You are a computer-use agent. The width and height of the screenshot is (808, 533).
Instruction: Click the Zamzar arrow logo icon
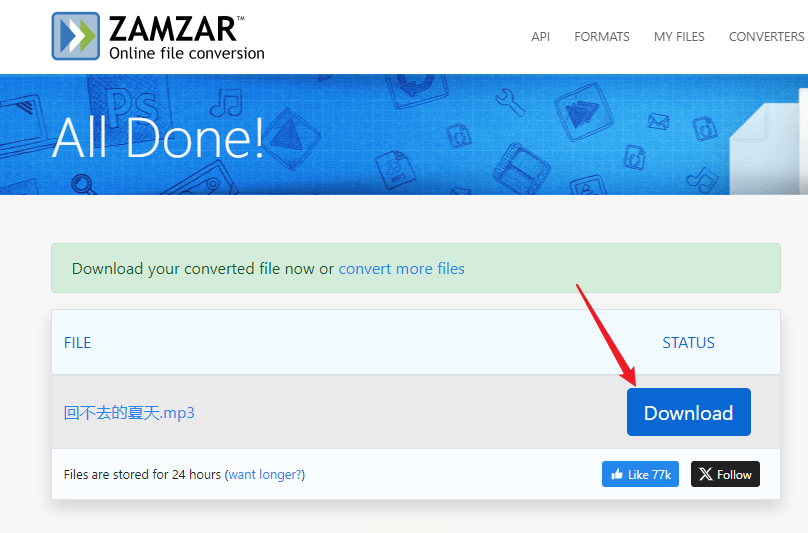(x=76, y=36)
